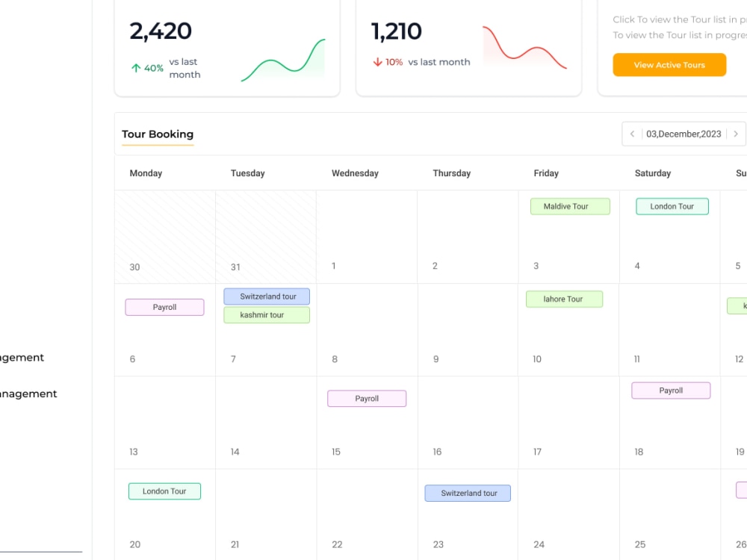
Task: Select the Tour Booking tab
Action: pos(157,134)
